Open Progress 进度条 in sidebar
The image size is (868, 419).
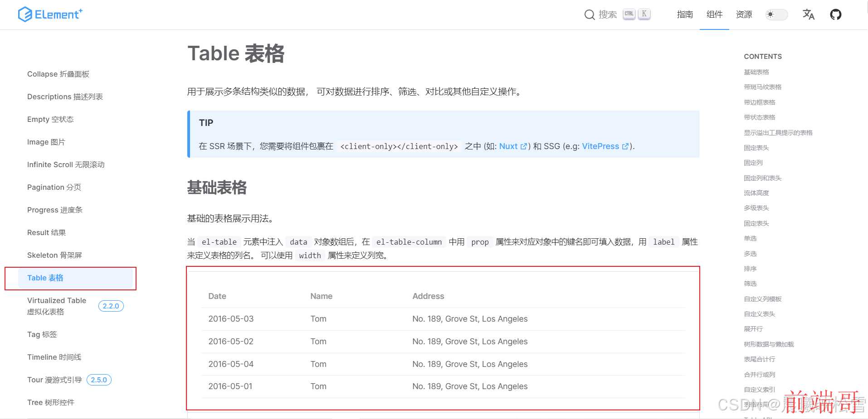point(55,210)
